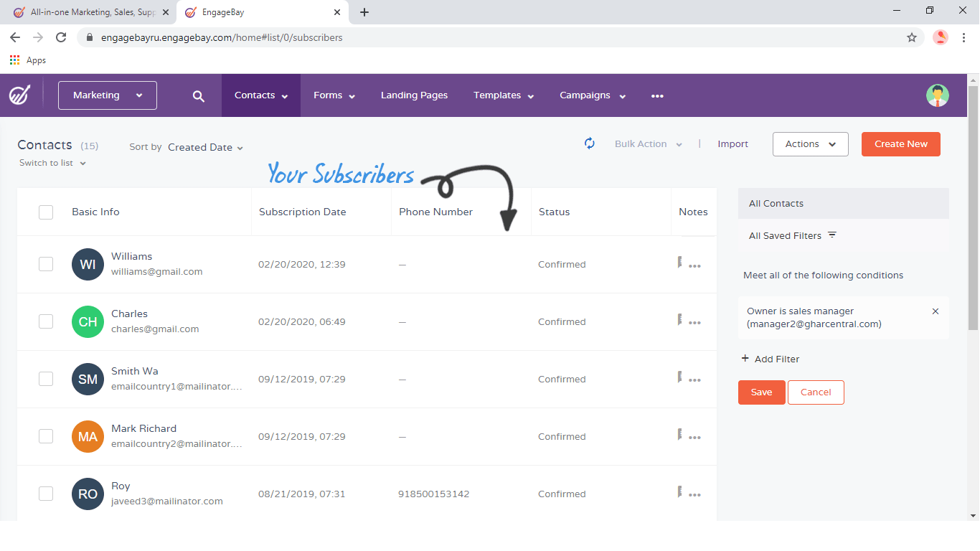Image resolution: width=980 pixels, height=551 pixels.
Task: Select all contacts with the header checkbox
Action: tap(46, 212)
